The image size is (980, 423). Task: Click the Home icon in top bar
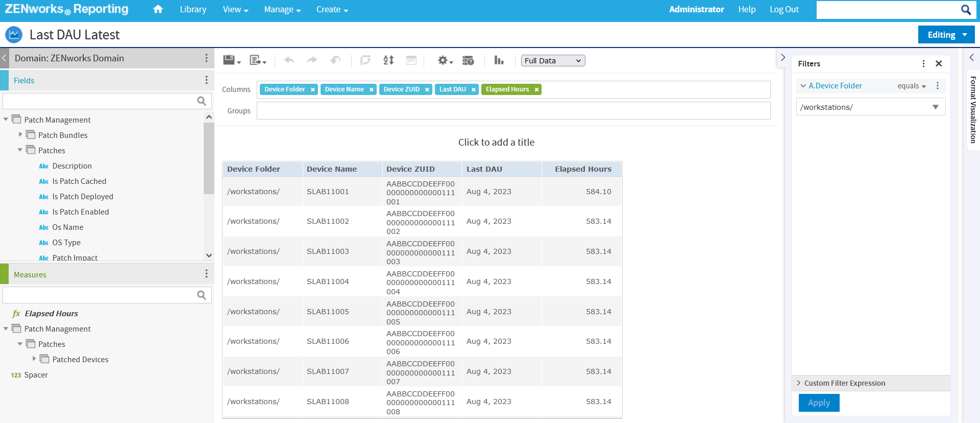pyautogui.click(x=158, y=9)
